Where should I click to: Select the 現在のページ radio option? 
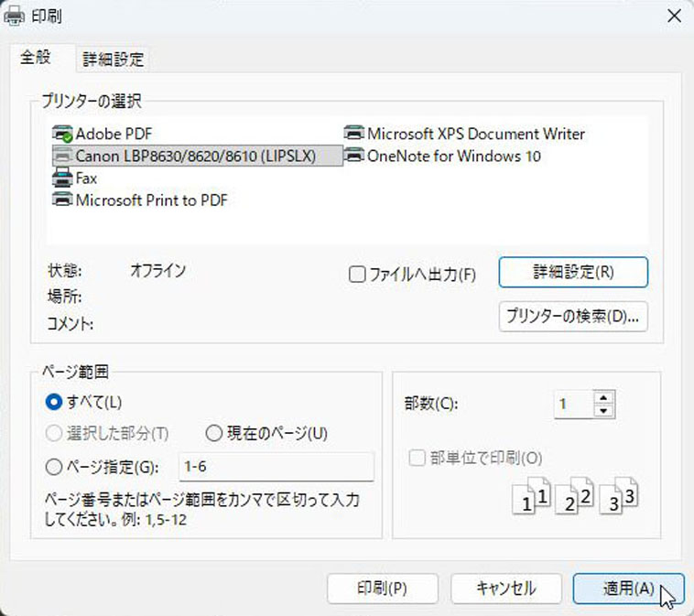[x=214, y=433]
